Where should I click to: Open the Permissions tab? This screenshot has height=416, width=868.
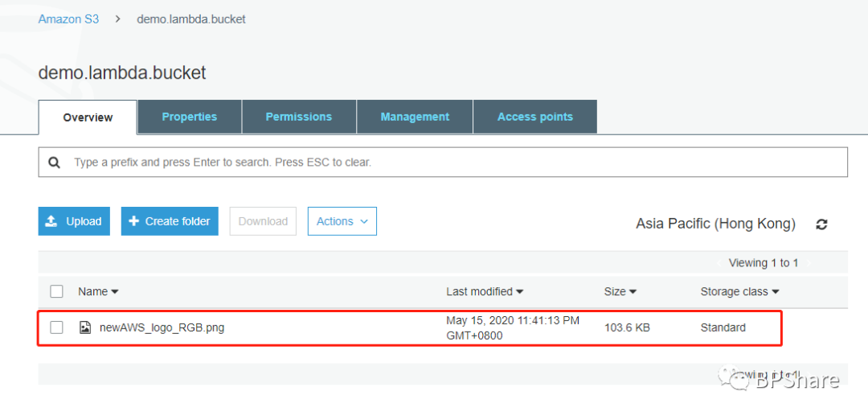299,117
